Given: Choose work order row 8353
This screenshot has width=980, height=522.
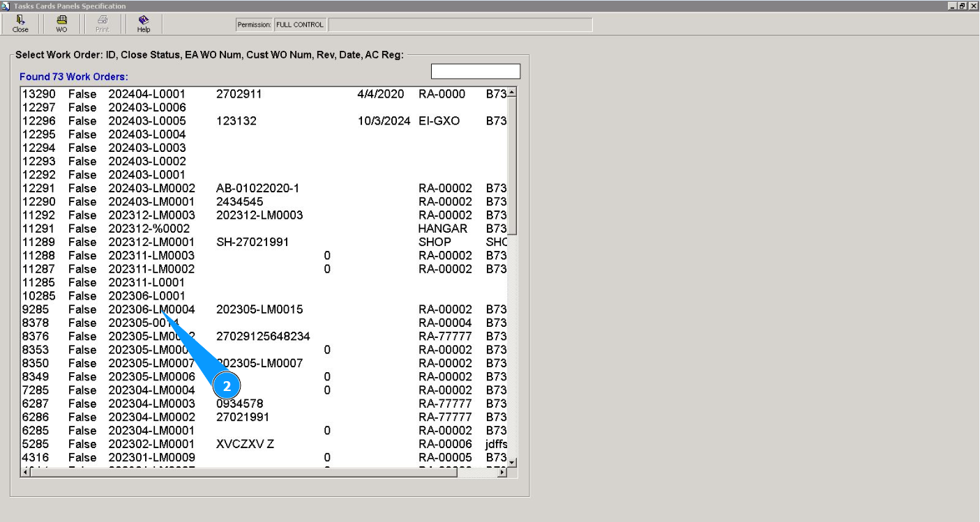Looking at the screenshot, I should (264, 350).
